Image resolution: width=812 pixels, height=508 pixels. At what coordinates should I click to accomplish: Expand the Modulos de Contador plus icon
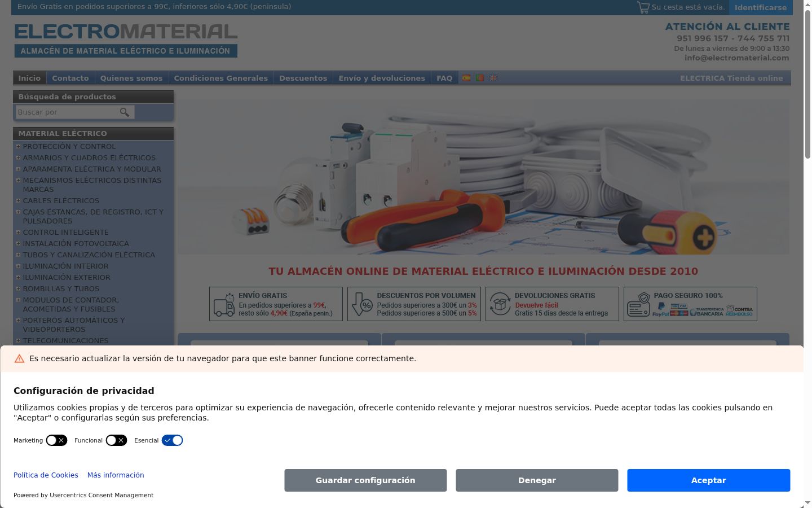tap(18, 300)
